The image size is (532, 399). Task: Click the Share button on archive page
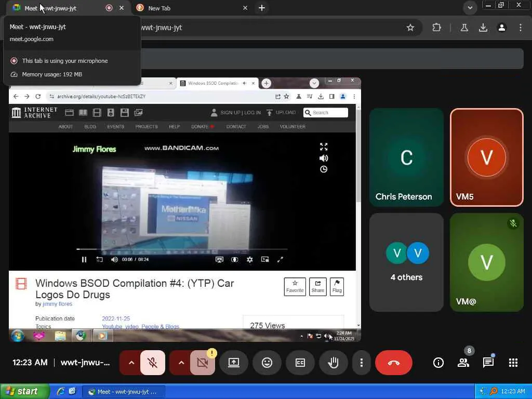point(318,287)
